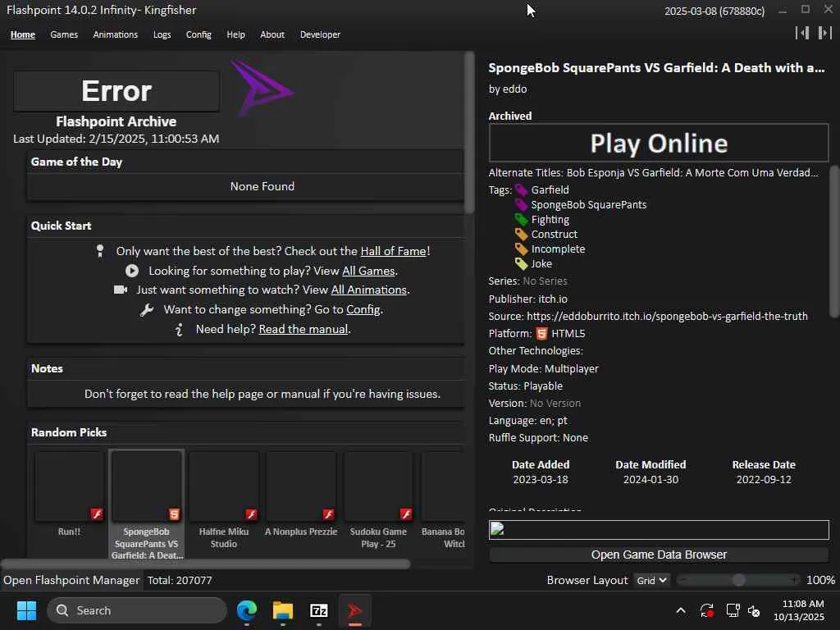
Task: Open the Logs tab
Action: coord(162,34)
